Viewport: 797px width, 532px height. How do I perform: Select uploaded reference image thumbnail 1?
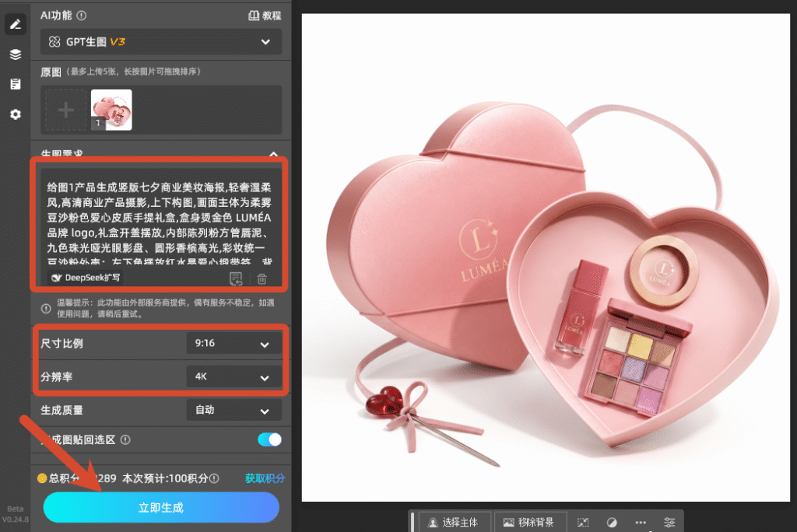point(111,110)
